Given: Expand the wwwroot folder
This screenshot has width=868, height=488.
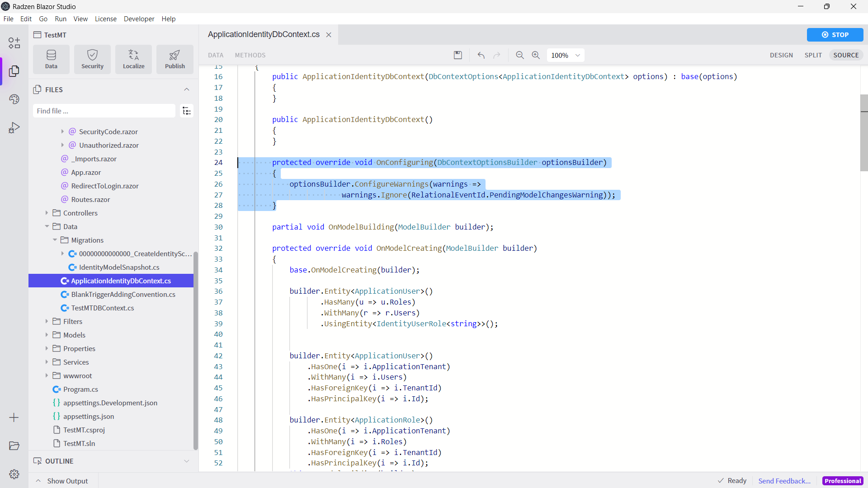Looking at the screenshot, I should click(47, 375).
